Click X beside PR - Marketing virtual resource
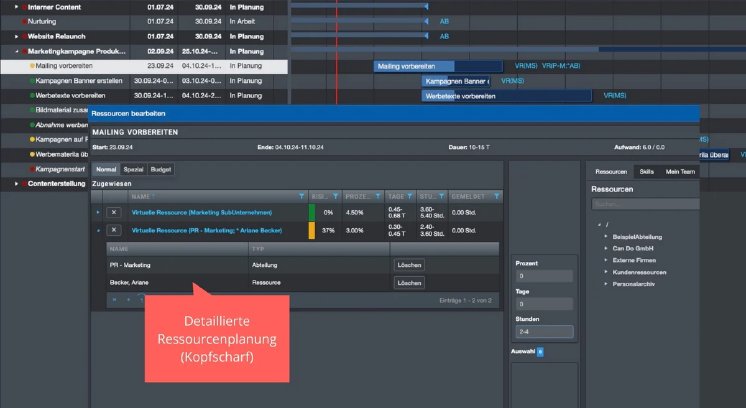746x408 pixels. (x=113, y=230)
